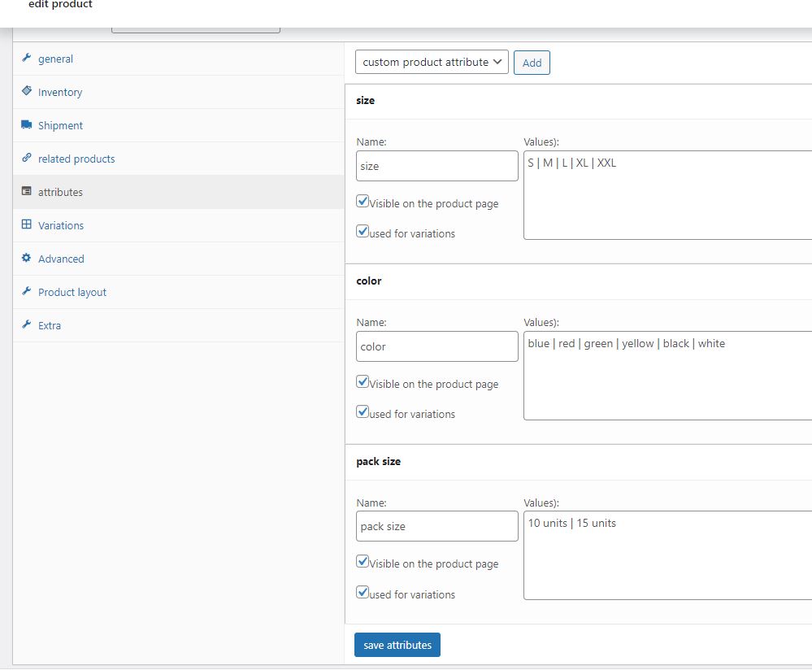Toggle color used for variations checkbox
This screenshot has width=812, height=670.
[363, 412]
